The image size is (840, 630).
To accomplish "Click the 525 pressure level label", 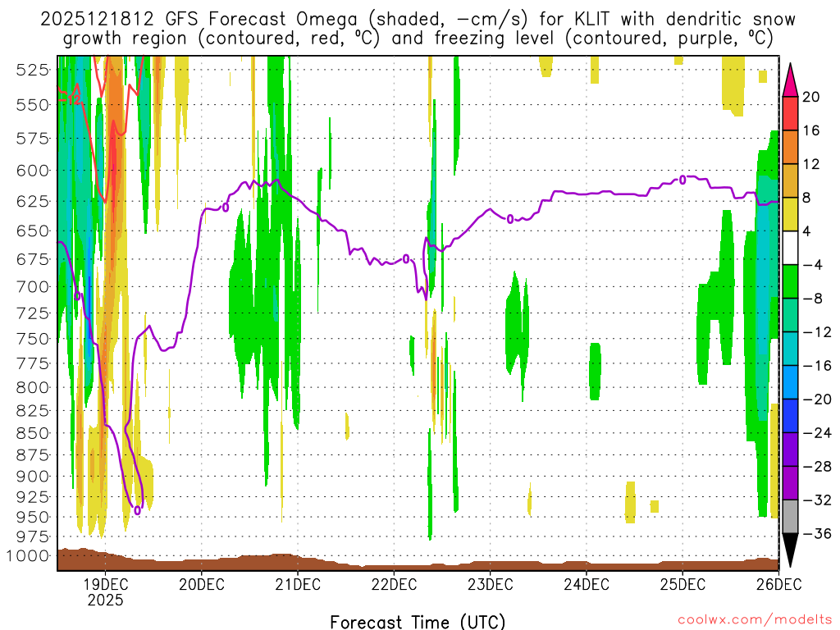I will click(x=33, y=70).
